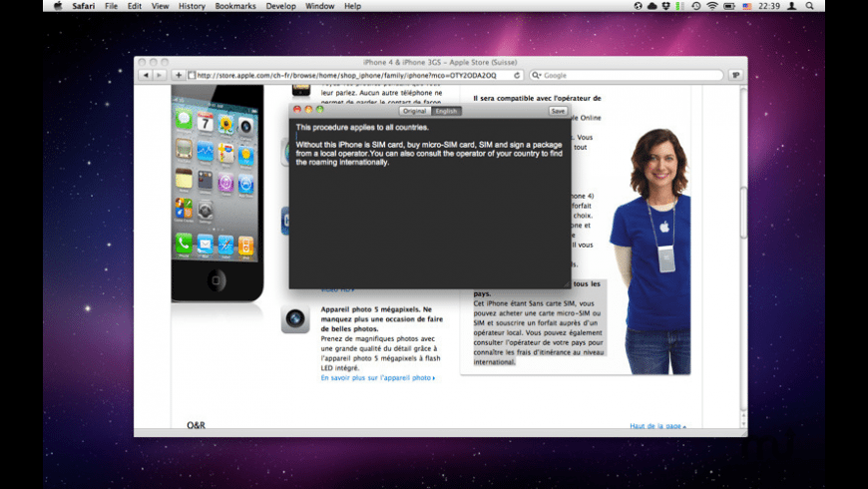Open the History menu
Screen dimensions: 868x489
point(192,6)
